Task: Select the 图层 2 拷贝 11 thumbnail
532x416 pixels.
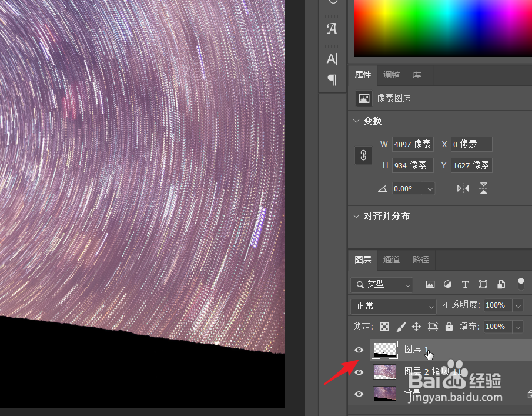Action: tap(384, 372)
